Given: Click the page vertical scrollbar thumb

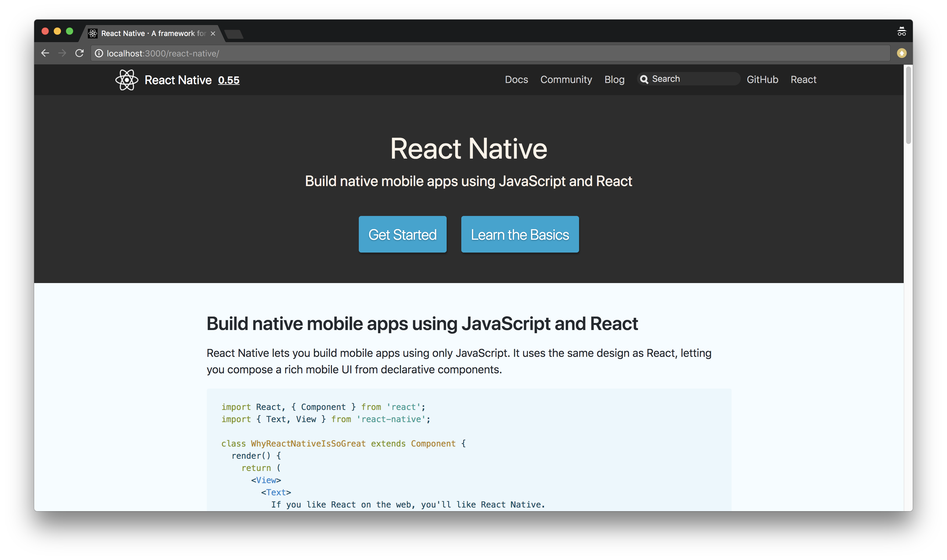Looking at the screenshot, I should [908, 105].
